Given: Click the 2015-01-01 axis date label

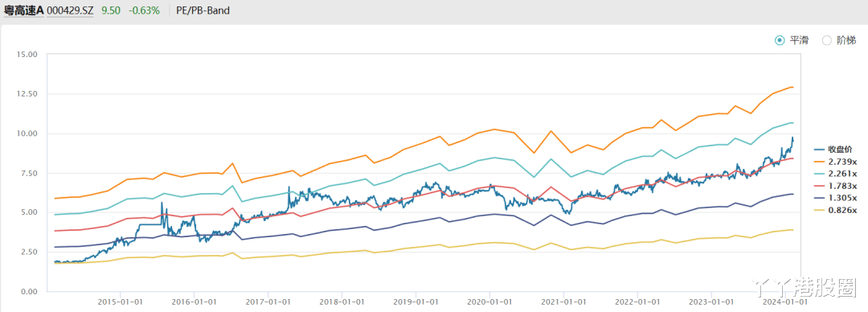Looking at the screenshot, I should point(121,302).
